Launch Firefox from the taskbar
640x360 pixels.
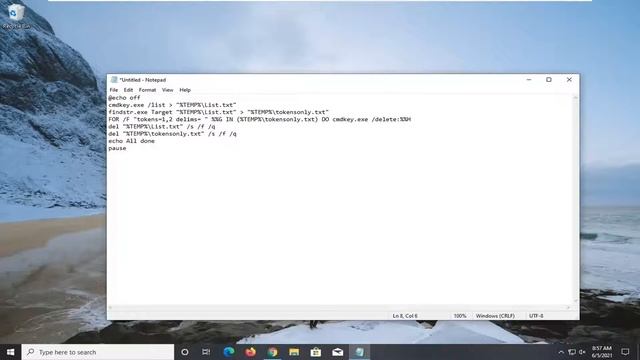click(x=250, y=352)
